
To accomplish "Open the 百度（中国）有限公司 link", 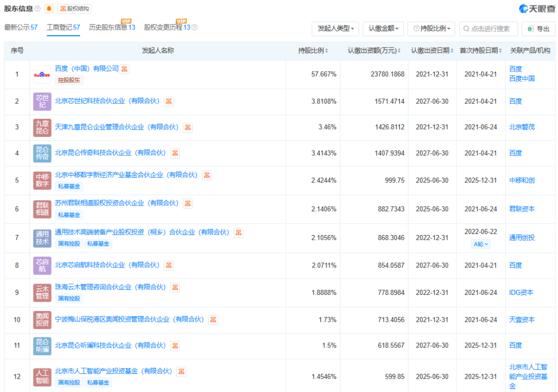I will (87, 69).
